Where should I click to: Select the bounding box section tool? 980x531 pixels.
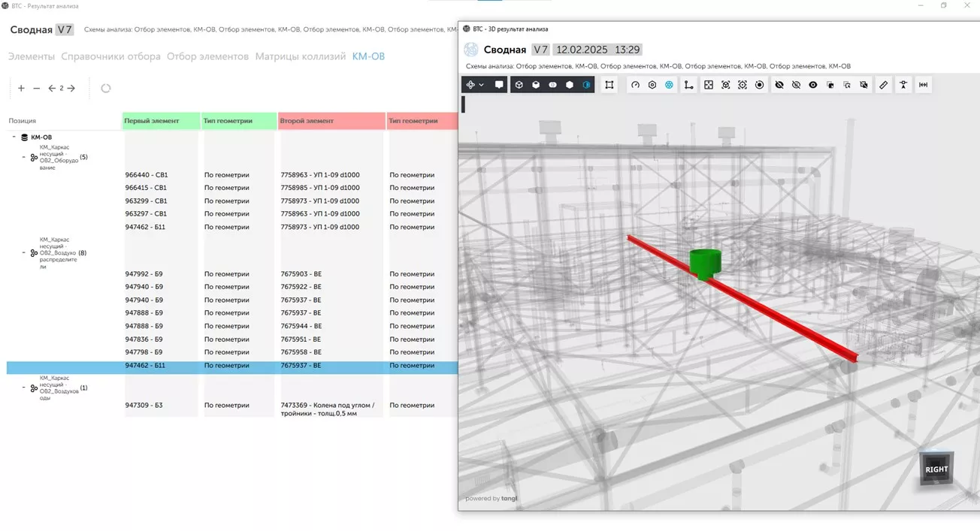(609, 85)
